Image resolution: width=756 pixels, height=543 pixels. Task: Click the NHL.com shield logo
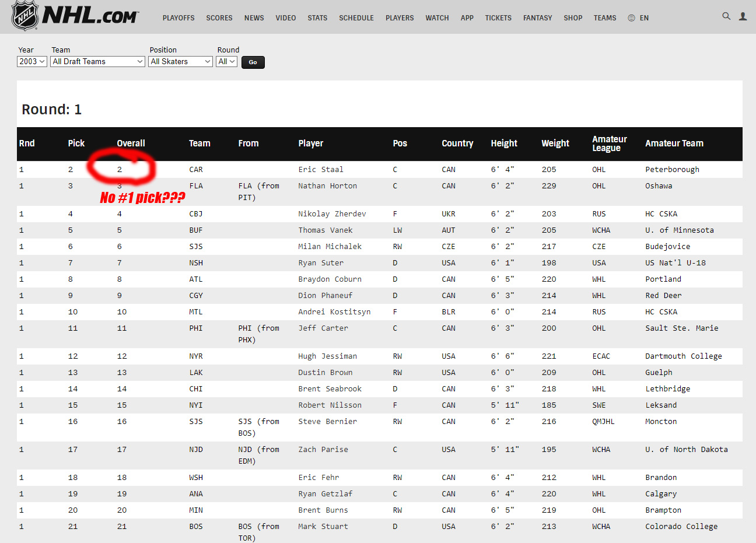[25, 16]
